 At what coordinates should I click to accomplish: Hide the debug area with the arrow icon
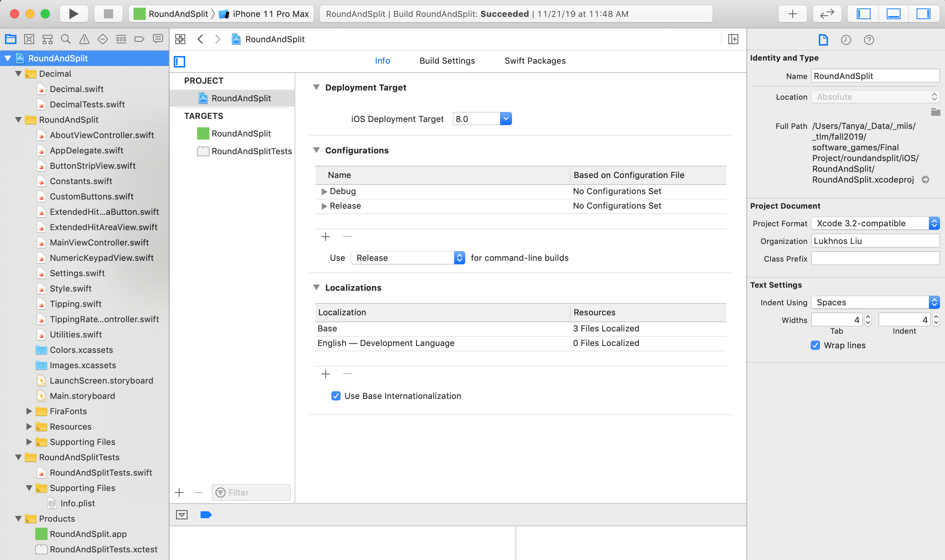182,515
